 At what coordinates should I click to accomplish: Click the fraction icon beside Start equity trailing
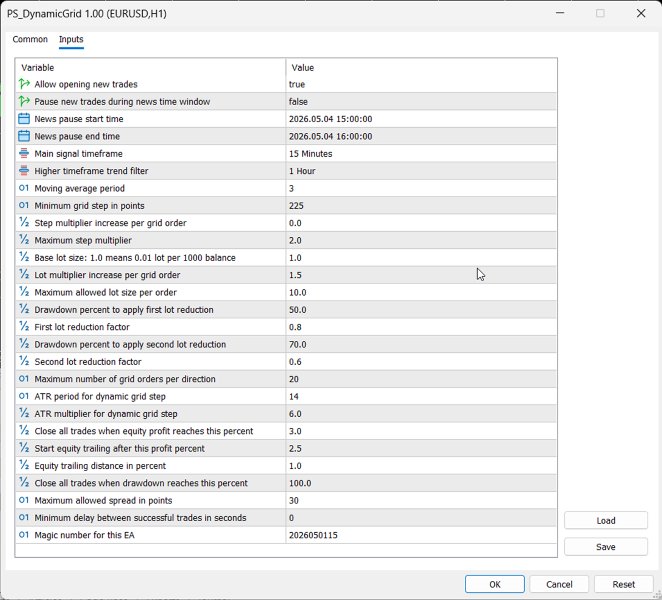click(24, 448)
